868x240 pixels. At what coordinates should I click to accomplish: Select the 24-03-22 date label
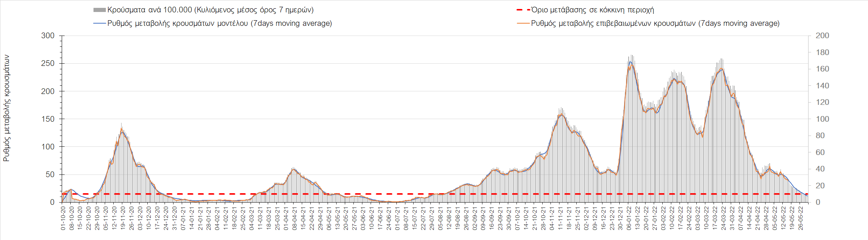tap(724, 218)
